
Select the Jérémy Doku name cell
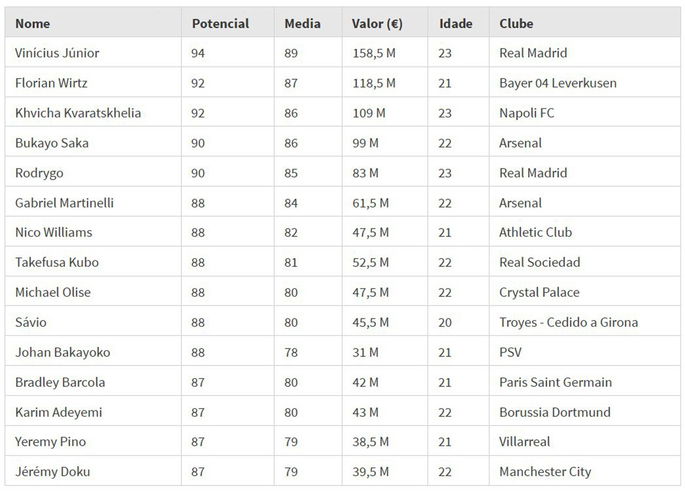[52, 472]
